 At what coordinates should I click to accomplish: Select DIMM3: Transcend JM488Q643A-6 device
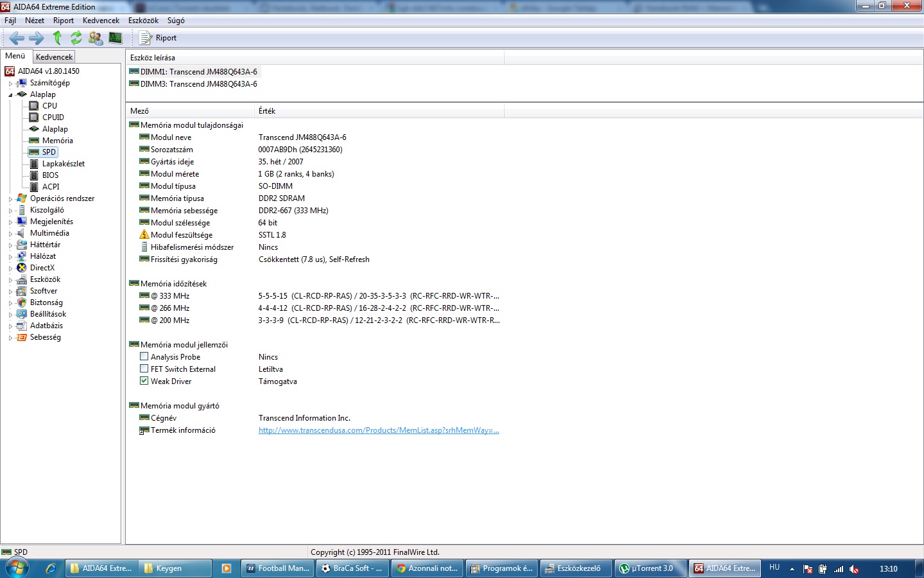(x=193, y=84)
